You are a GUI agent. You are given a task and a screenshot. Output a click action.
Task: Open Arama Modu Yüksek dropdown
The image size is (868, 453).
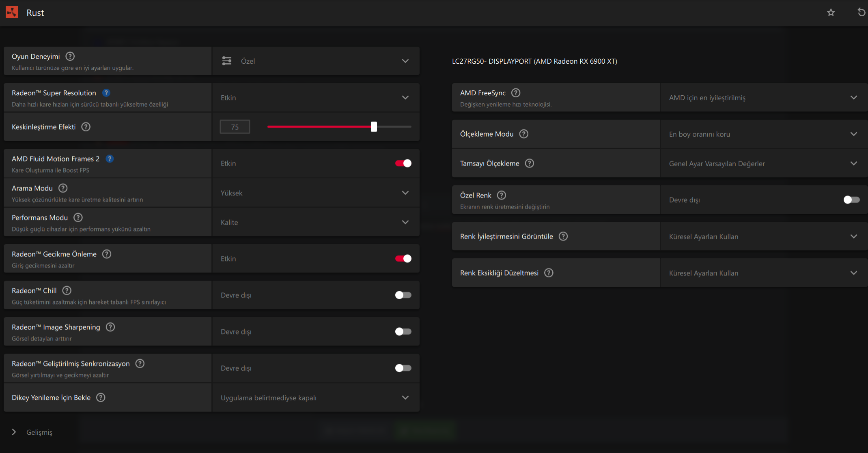click(x=316, y=193)
